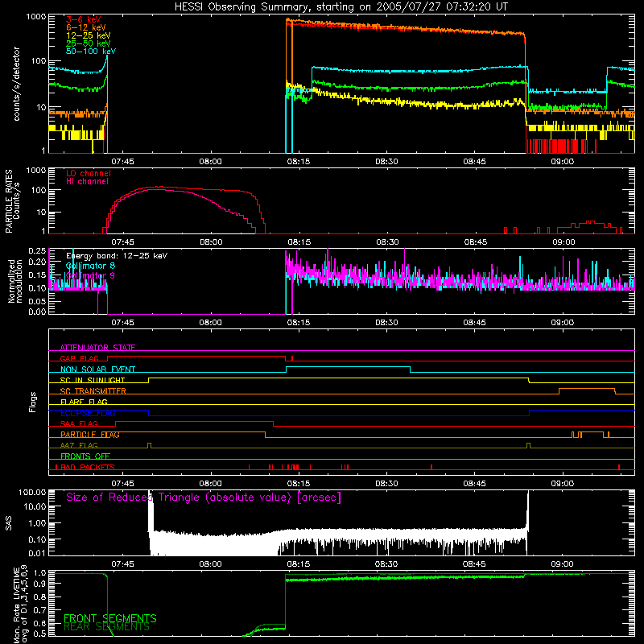Select the Collimator 9 legend label
Viewport: 644px width, 644px height.
[x=90, y=275]
